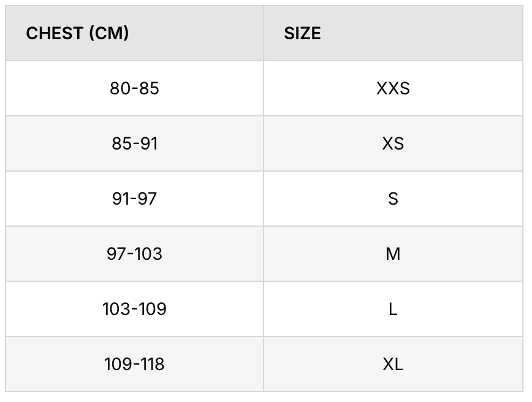
Task: Select the 85-91 chest range cell
Action: [134, 144]
